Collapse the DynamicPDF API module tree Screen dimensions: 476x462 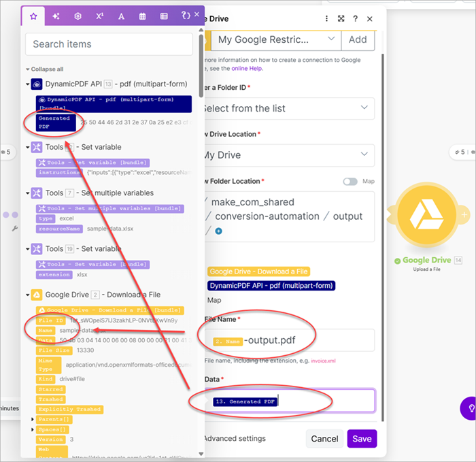pyautogui.click(x=29, y=84)
